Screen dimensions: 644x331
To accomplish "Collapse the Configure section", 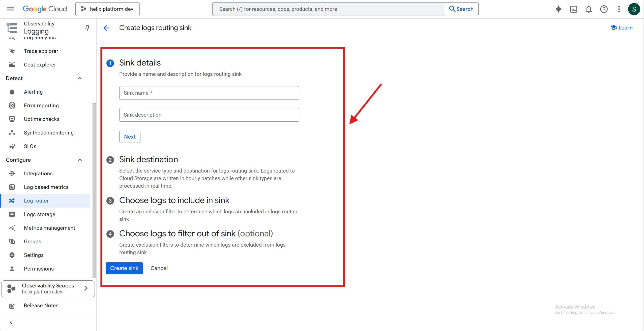I will click(x=80, y=160).
